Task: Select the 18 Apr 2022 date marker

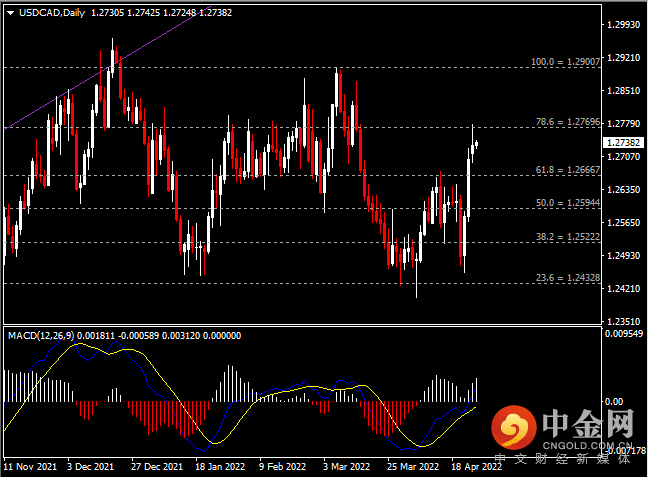Action: click(476, 466)
